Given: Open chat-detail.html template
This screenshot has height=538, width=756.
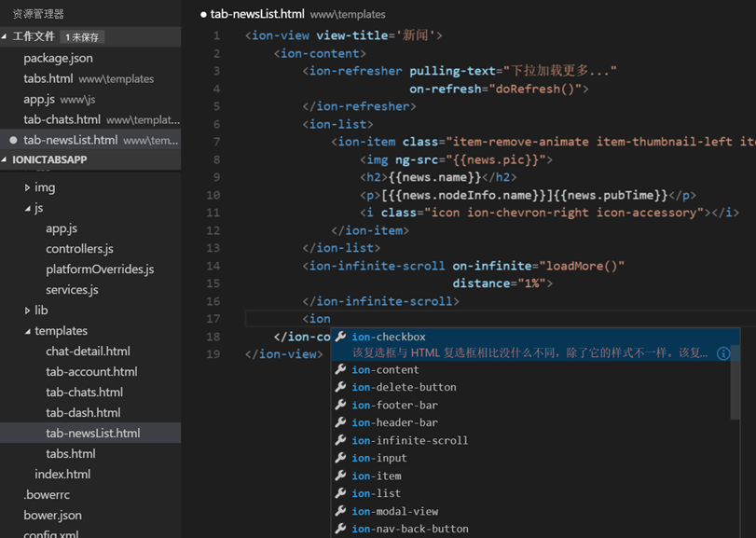Looking at the screenshot, I should tap(90, 352).
